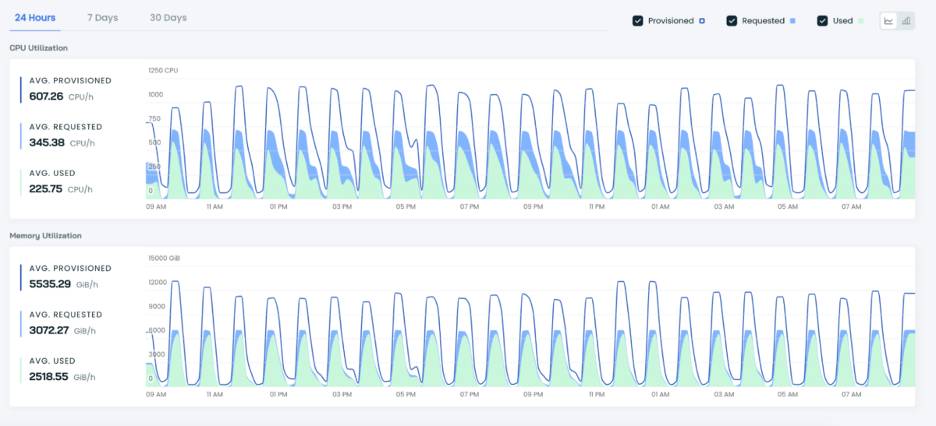Click the Requested legend blue swatch
This screenshot has height=426, width=936.
[793, 20]
